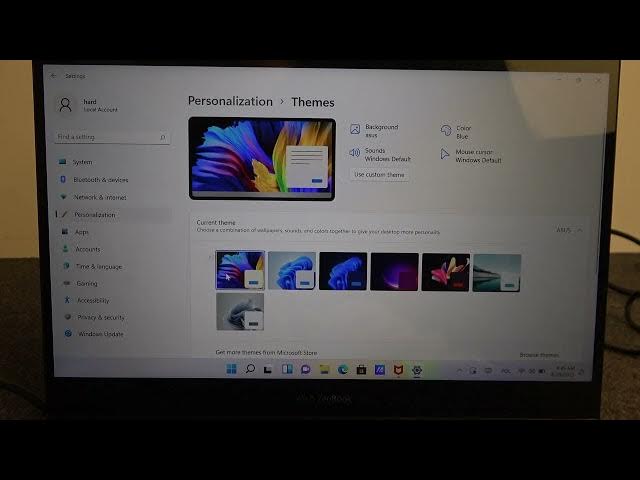Launch Microsoft Edge from the taskbar
The image size is (640, 480).
(x=343, y=369)
